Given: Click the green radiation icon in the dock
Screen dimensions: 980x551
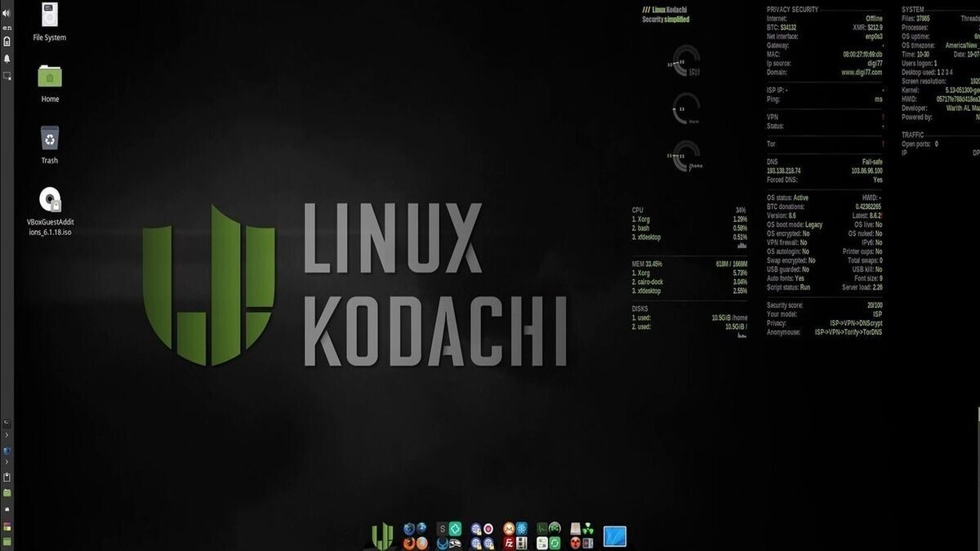Looking at the screenshot, I should [587, 529].
